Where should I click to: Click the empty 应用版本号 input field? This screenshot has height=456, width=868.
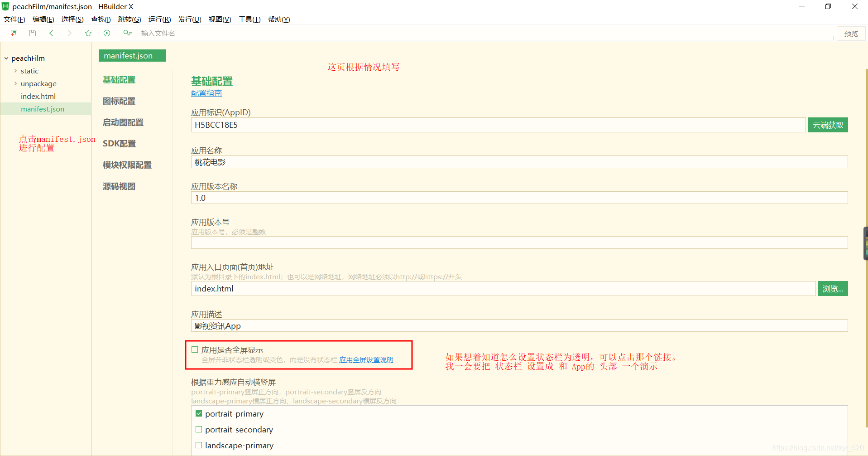coord(519,243)
